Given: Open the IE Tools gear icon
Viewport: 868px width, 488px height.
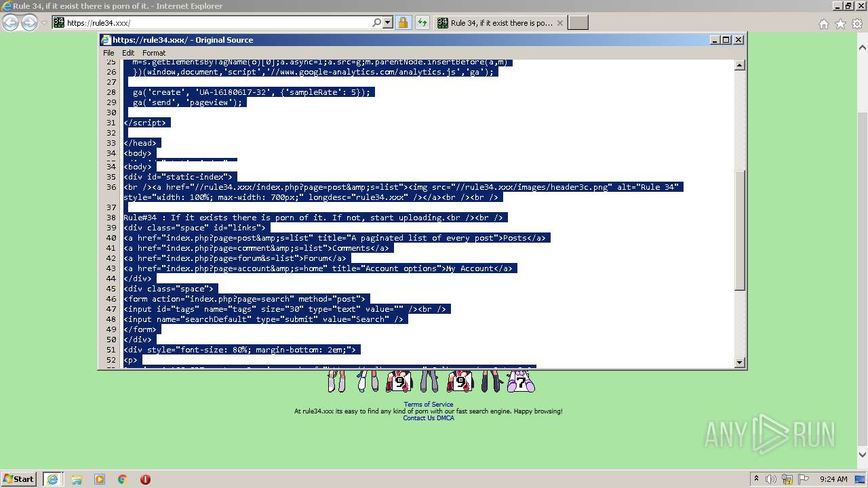Looking at the screenshot, I should coord(857,24).
